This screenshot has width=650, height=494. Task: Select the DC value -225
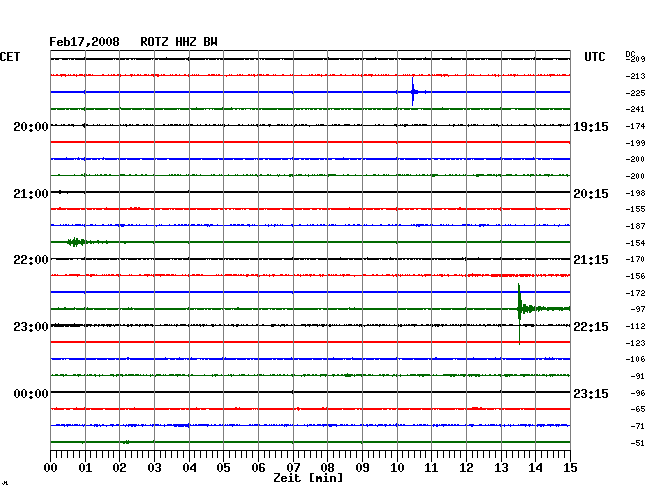click(635, 93)
